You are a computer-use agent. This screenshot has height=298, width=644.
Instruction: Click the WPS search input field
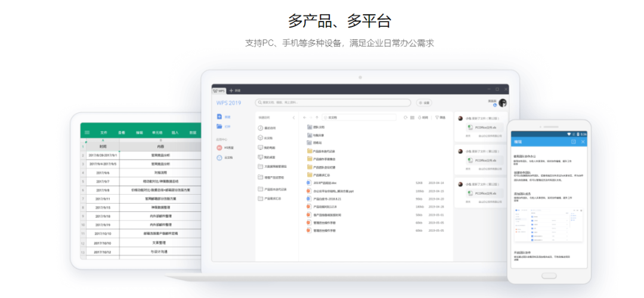pos(333,103)
